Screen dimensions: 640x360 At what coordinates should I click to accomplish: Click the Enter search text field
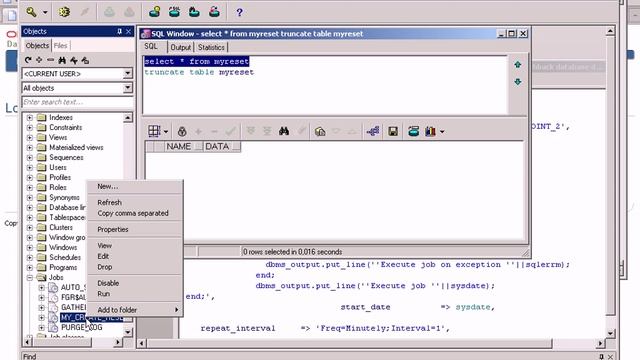coord(77,102)
